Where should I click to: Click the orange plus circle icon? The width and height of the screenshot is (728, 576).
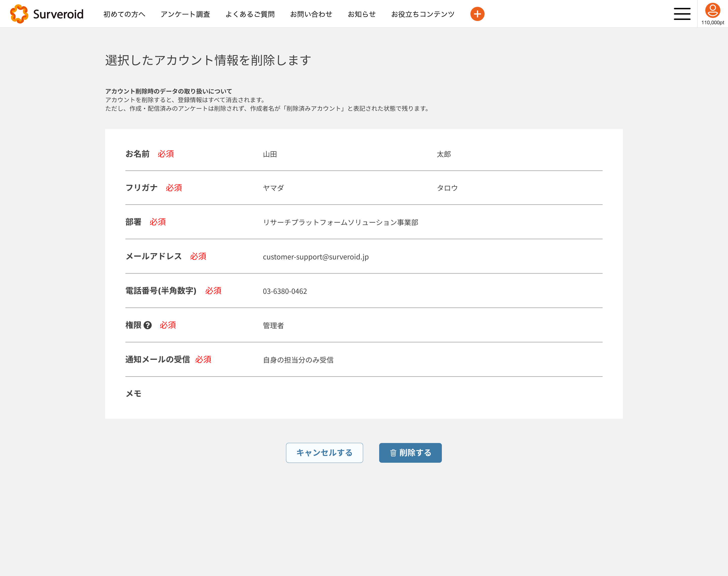477,14
